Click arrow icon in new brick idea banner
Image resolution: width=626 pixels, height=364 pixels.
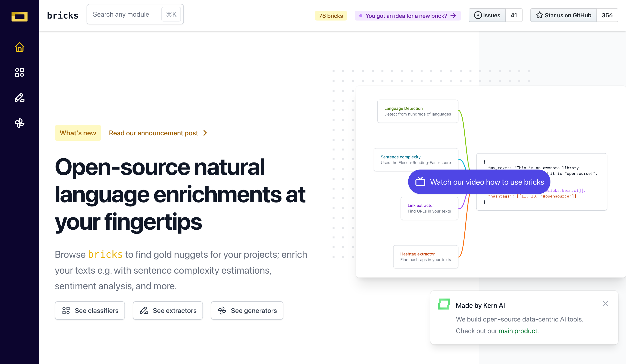tap(453, 16)
